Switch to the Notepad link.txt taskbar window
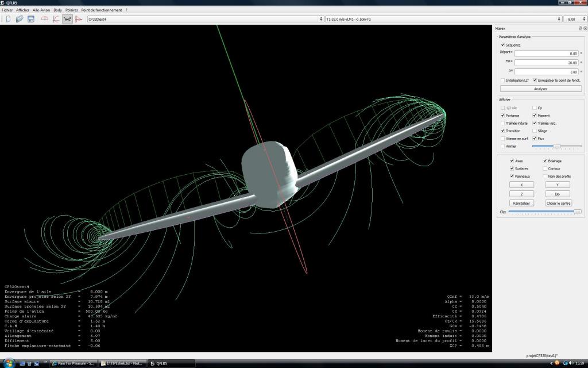 (122, 363)
